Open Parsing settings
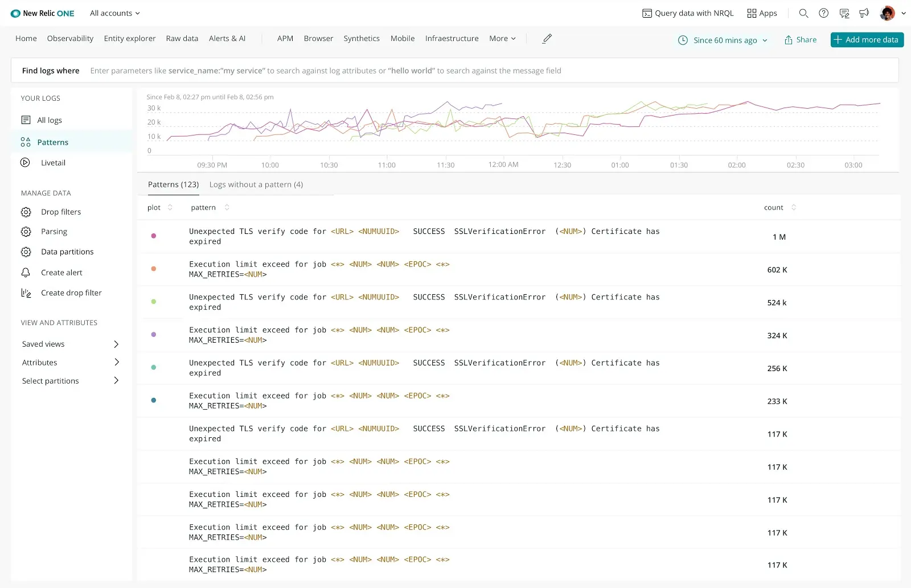The width and height of the screenshot is (911, 588). 54,231
